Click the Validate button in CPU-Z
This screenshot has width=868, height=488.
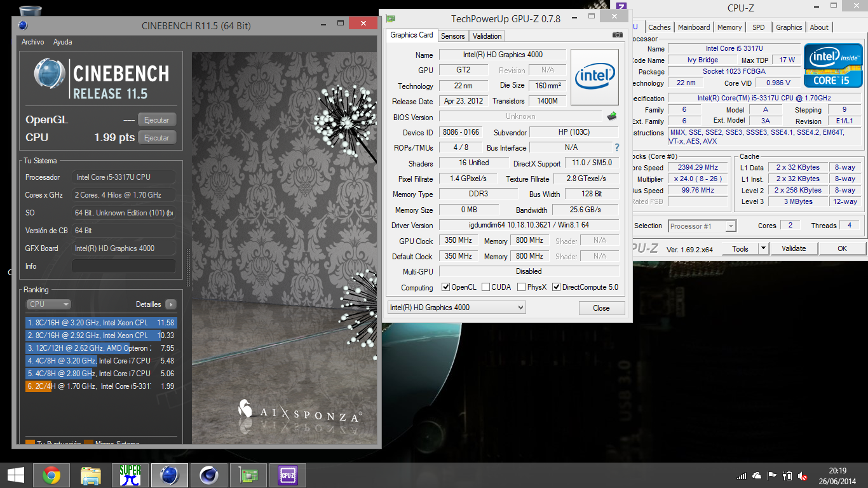click(794, 248)
